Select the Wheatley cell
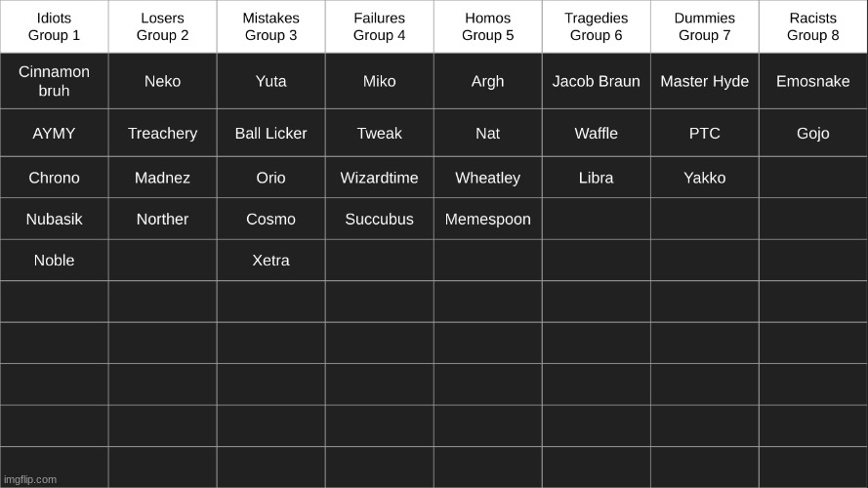 (487, 177)
